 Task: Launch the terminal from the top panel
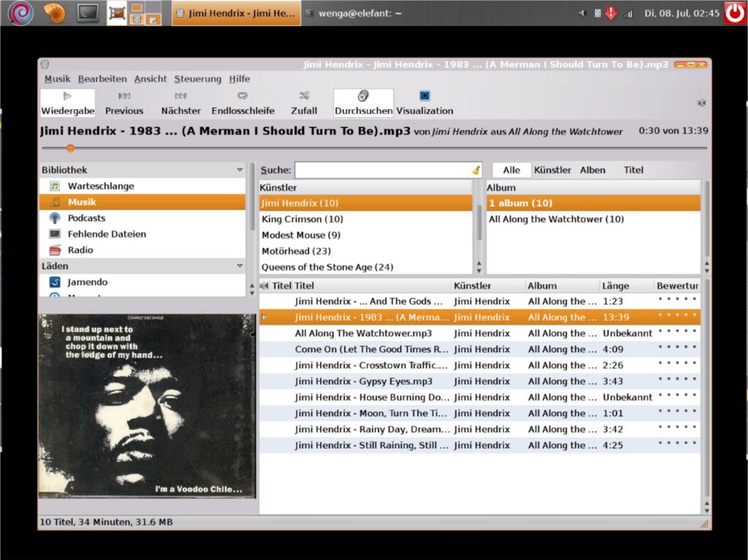point(88,13)
